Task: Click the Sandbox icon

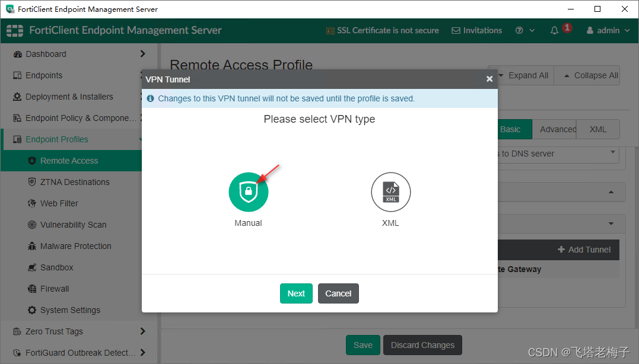Action: 32,267
